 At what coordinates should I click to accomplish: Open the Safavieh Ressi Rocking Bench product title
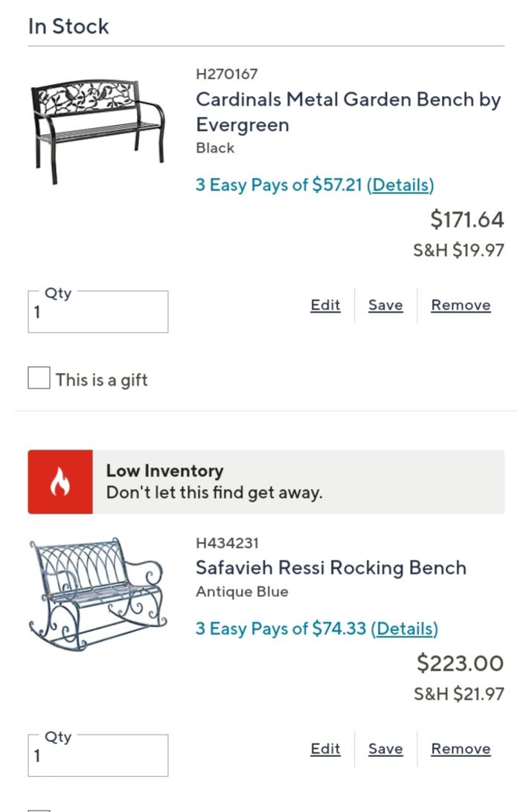(332, 567)
